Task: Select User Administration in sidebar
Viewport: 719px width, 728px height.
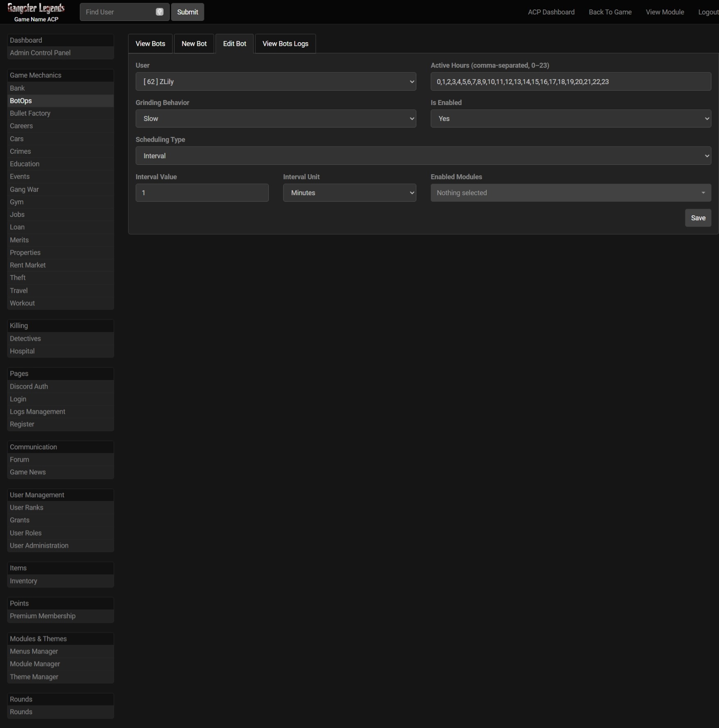Action: coord(39,545)
